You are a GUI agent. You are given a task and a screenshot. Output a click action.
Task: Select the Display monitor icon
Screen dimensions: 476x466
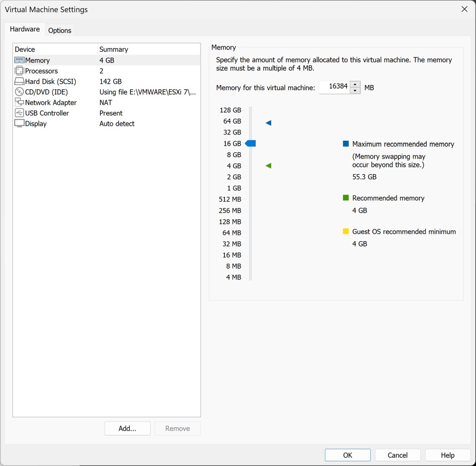pyautogui.click(x=19, y=123)
